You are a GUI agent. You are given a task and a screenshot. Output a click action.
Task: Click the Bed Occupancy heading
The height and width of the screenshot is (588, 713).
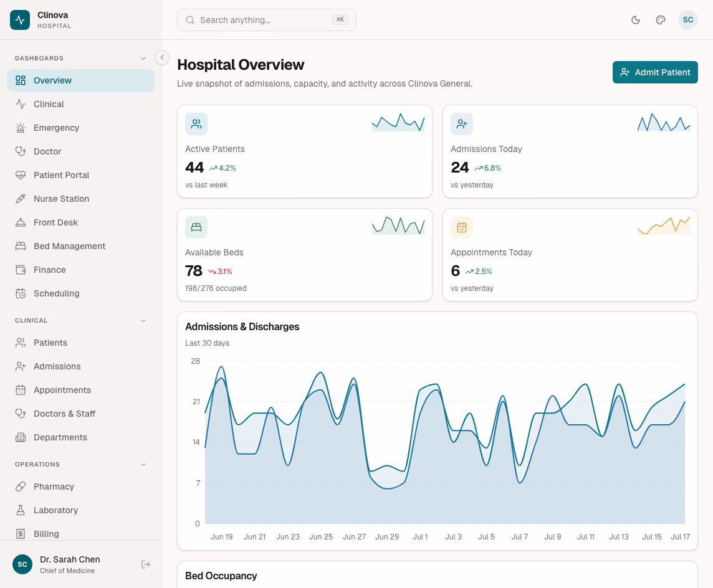[221, 576]
